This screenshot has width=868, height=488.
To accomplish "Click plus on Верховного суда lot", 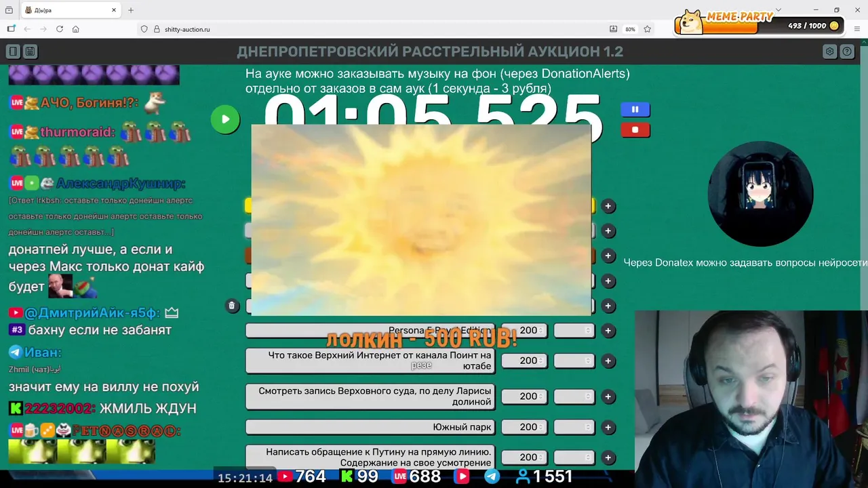I will tap(608, 396).
